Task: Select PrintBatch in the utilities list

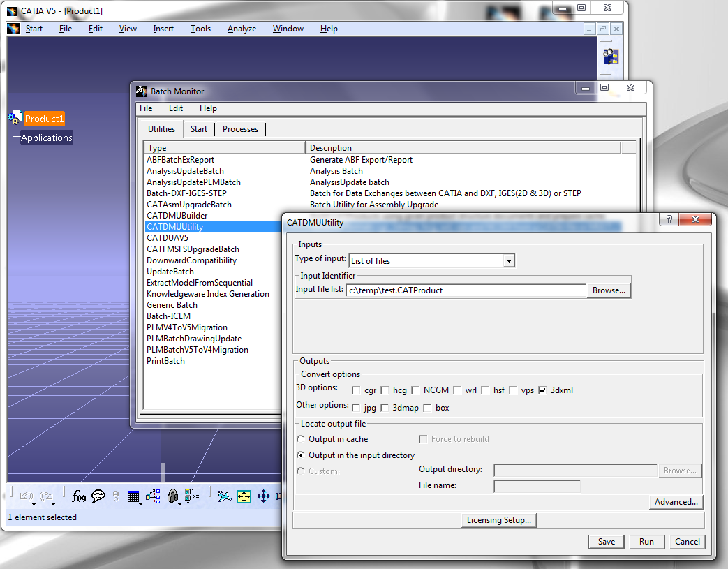Action: click(x=165, y=361)
